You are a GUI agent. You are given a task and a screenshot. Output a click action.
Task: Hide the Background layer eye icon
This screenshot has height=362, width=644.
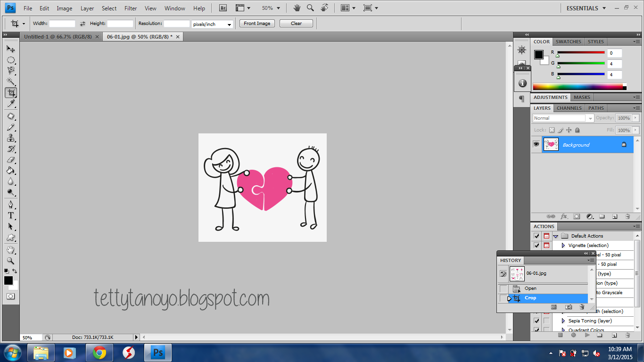point(536,145)
